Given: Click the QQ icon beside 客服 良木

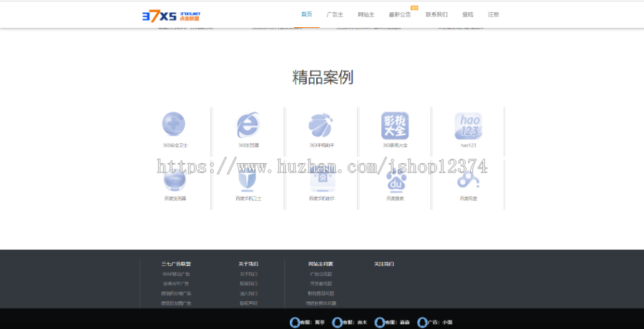Looking at the screenshot, I should coord(337,323).
